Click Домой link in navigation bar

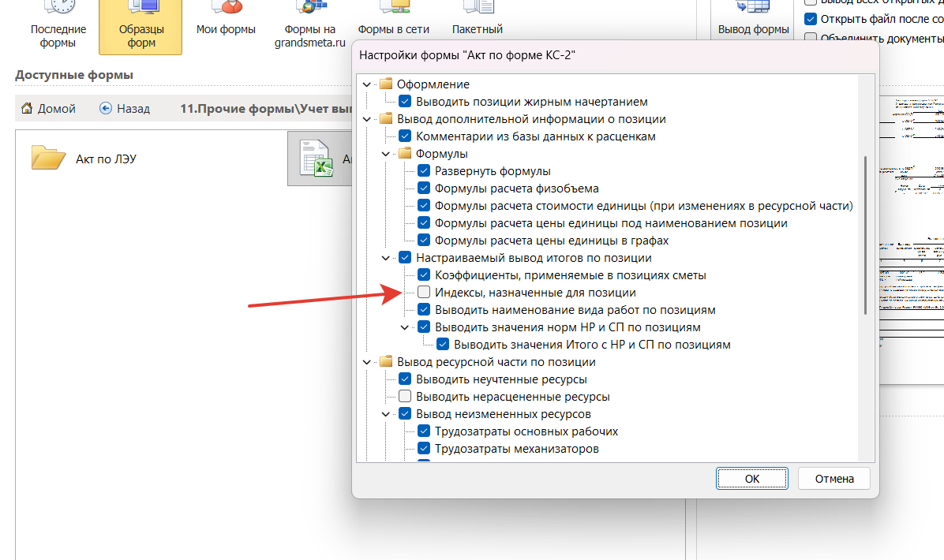tap(57, 109)
